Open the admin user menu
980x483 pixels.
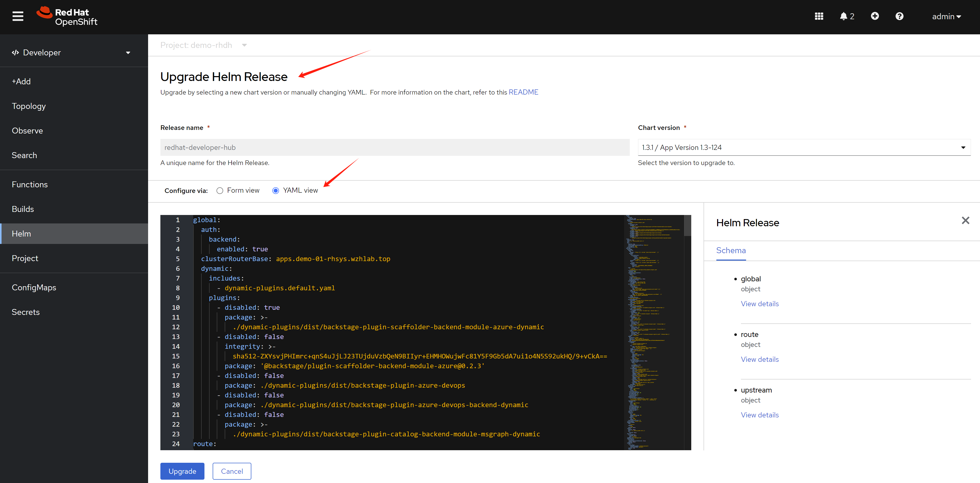point(946,17)
